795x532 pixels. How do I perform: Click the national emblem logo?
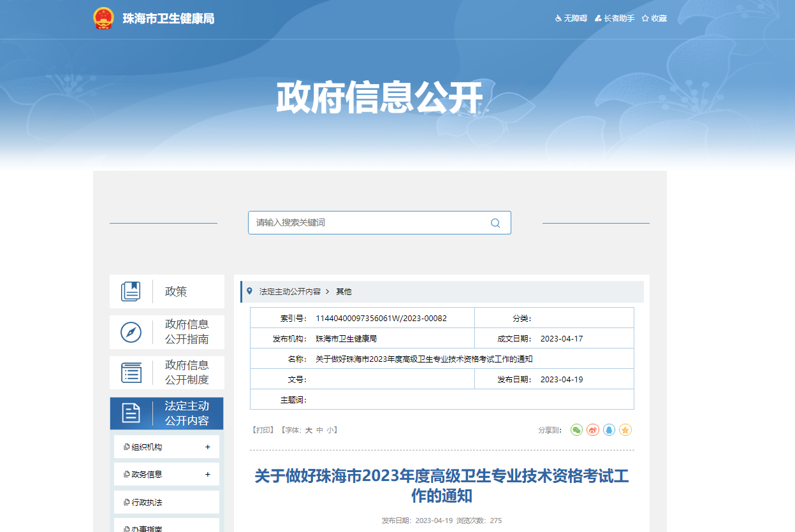[x=103, y=18]
